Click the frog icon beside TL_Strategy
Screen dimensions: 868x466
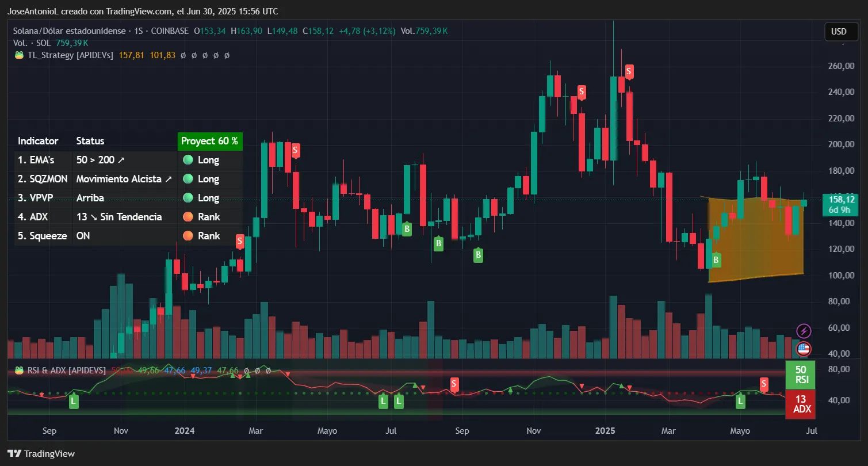(x=19, y=55)
